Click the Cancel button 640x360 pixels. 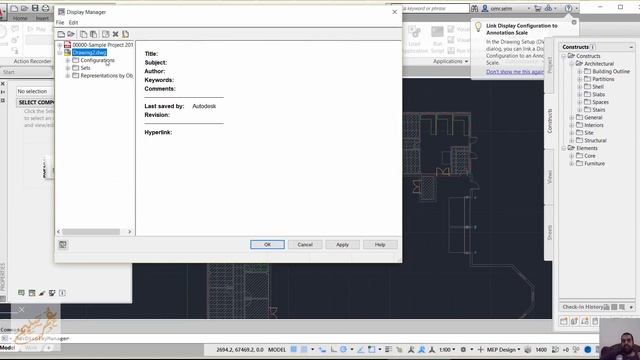305,244
